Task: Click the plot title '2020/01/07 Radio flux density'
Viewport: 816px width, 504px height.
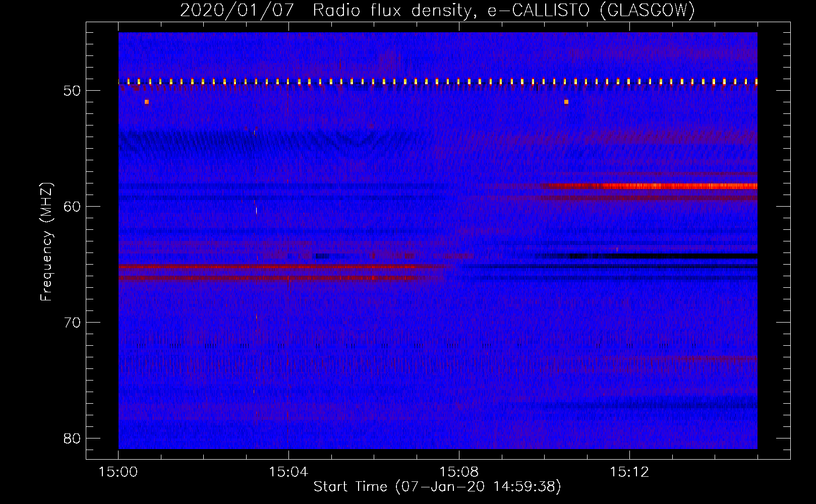Action: point(329,11)
